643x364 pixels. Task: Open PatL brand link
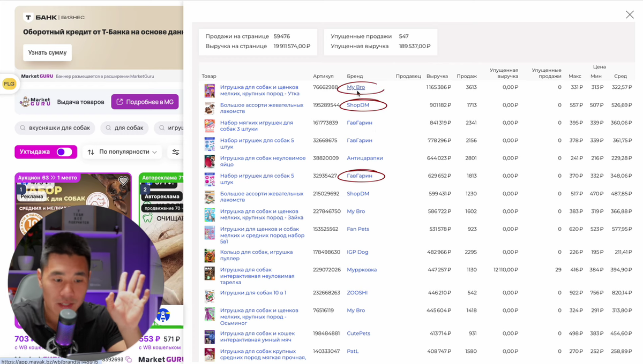[353, 351]
